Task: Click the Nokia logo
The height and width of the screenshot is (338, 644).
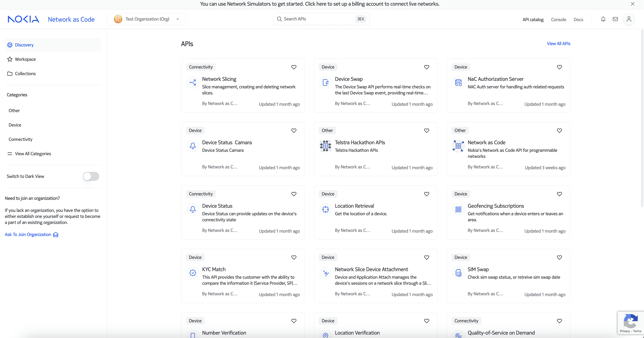Action: [24, 19]
